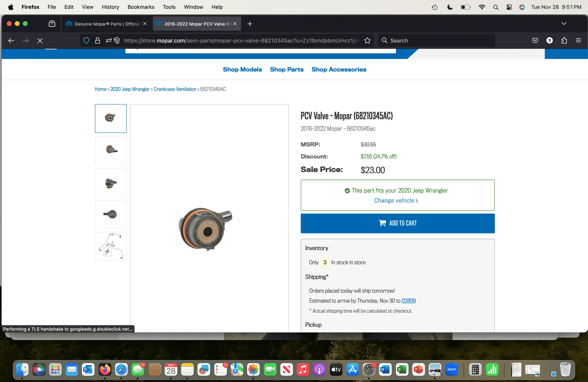Image resolution: width=588 pixels, height=382 pixels.
Task: Open the Bookmarks menu
Action: click(x=141, y=7)
